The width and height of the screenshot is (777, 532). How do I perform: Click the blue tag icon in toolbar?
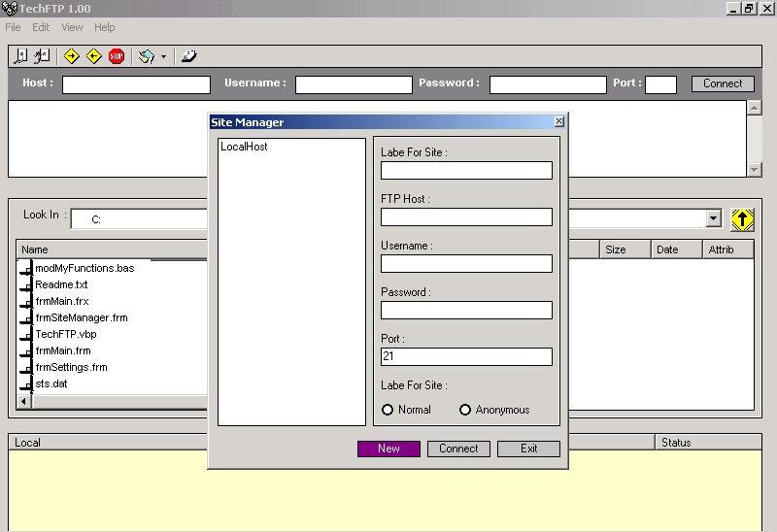(x=146, y=56)
